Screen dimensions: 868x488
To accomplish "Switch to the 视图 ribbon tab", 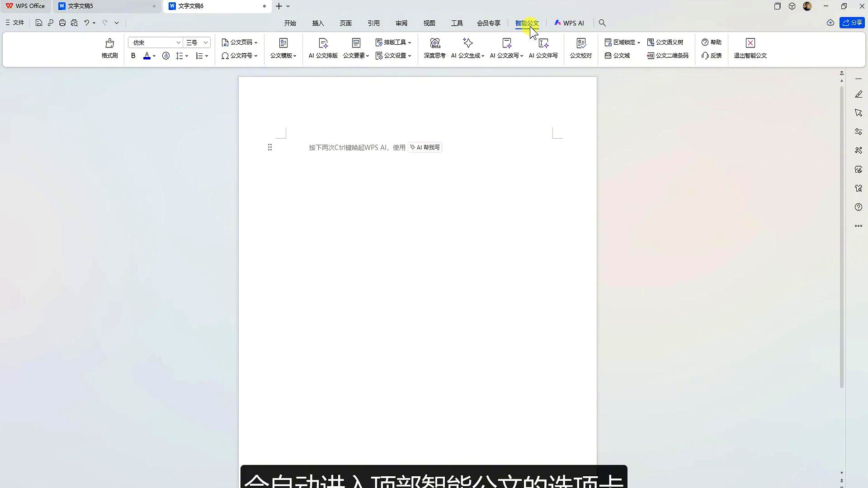I will (x=429, y=23).
